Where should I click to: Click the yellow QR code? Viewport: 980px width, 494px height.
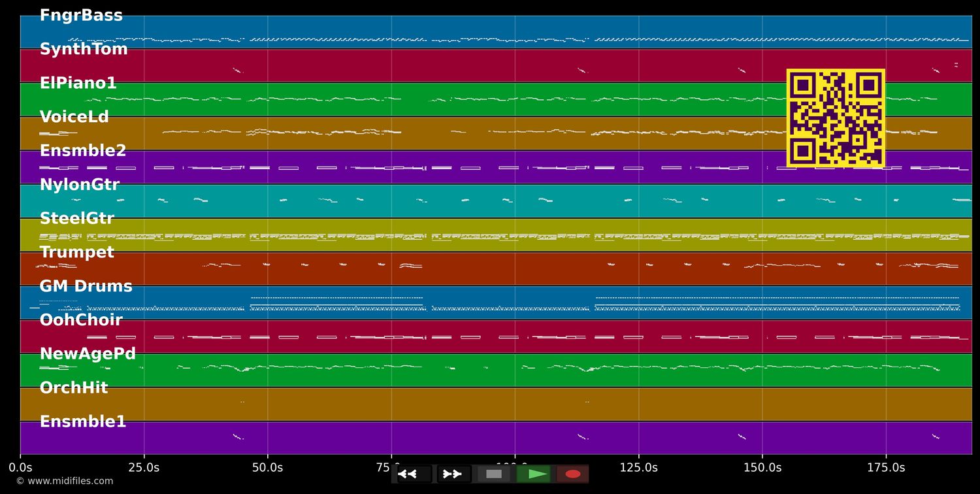click(835, 118)
